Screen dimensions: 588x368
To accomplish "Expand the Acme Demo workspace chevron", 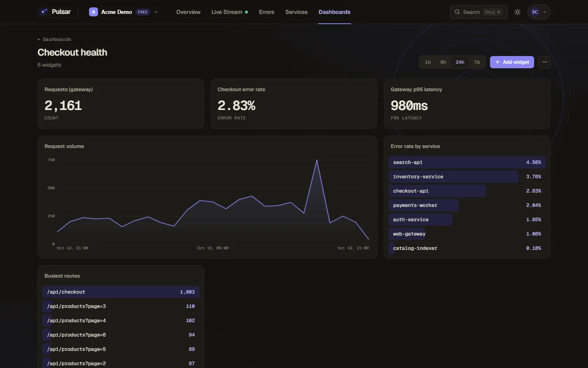I will click(156, 12).
